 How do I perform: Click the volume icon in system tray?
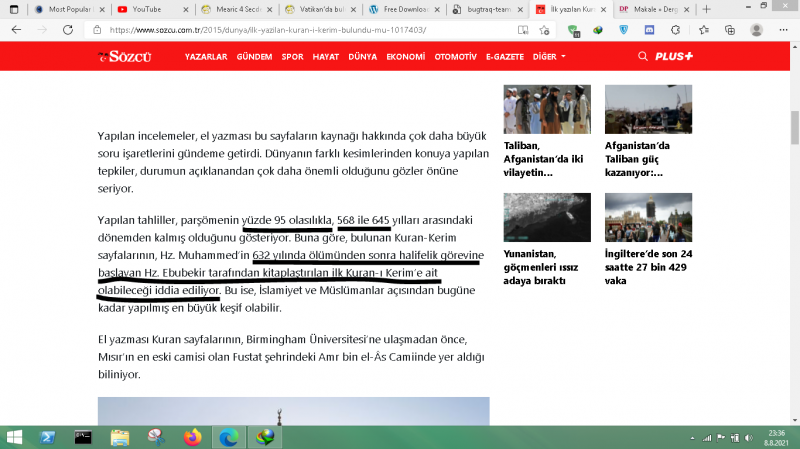point(748,438)
